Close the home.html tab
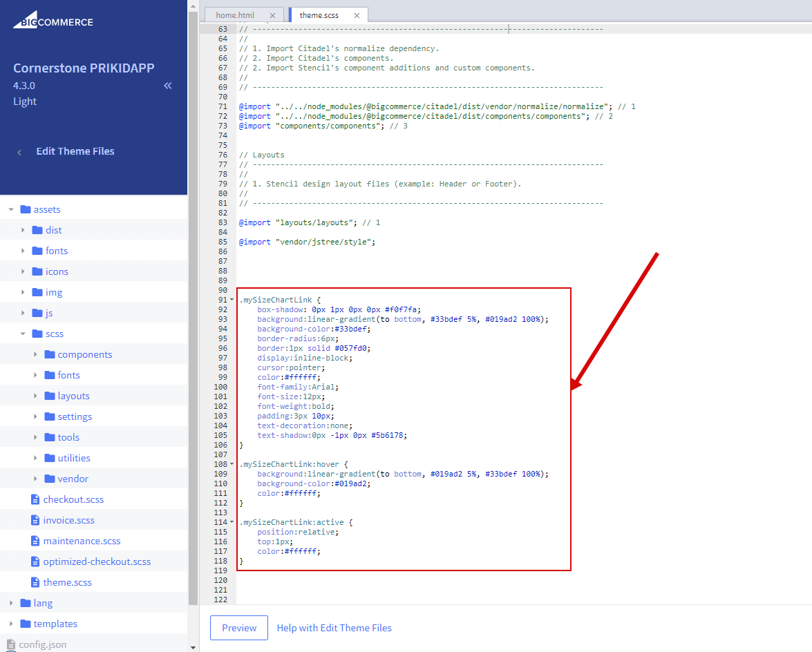This screenshot has height=652, width=812. pos(272,15)
